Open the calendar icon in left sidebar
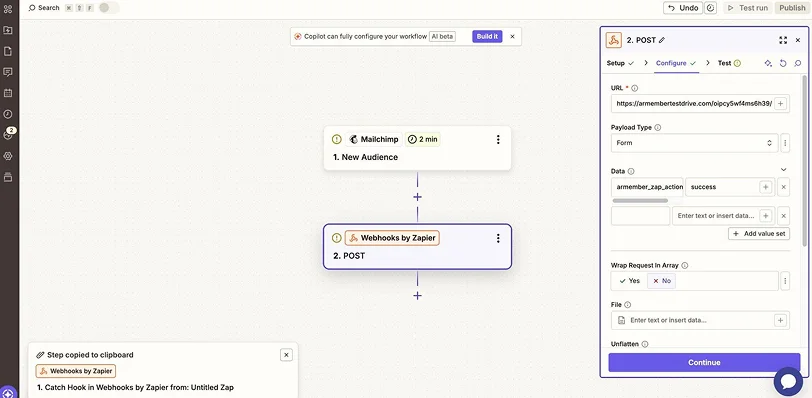This screenshot has height=398, width=812. 8,93
